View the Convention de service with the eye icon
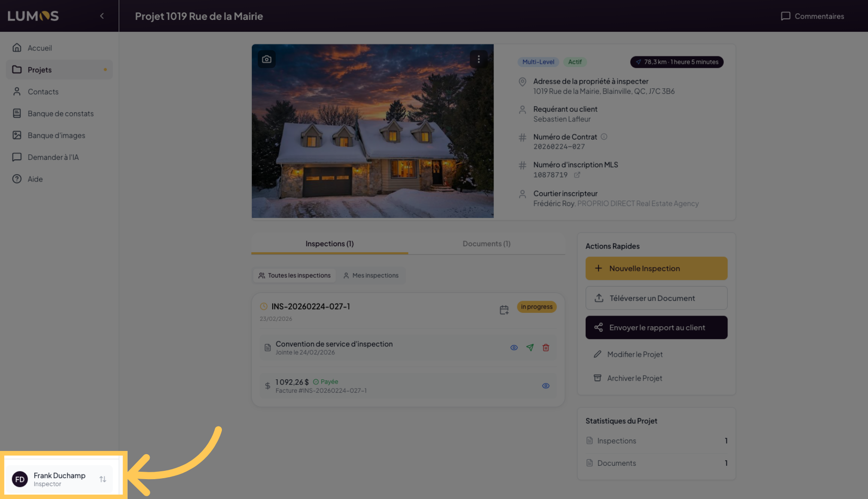This screenshot has height=499, width=868. tap(514, 347)
